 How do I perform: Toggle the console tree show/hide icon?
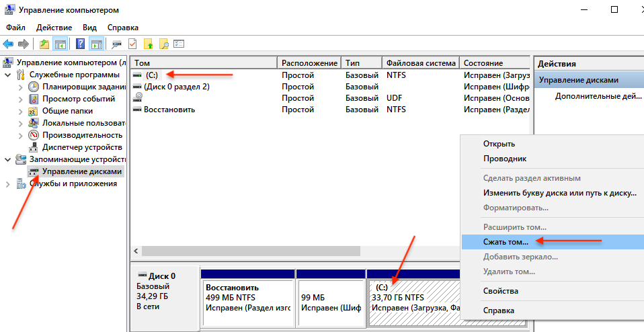(x=61, y=44)
